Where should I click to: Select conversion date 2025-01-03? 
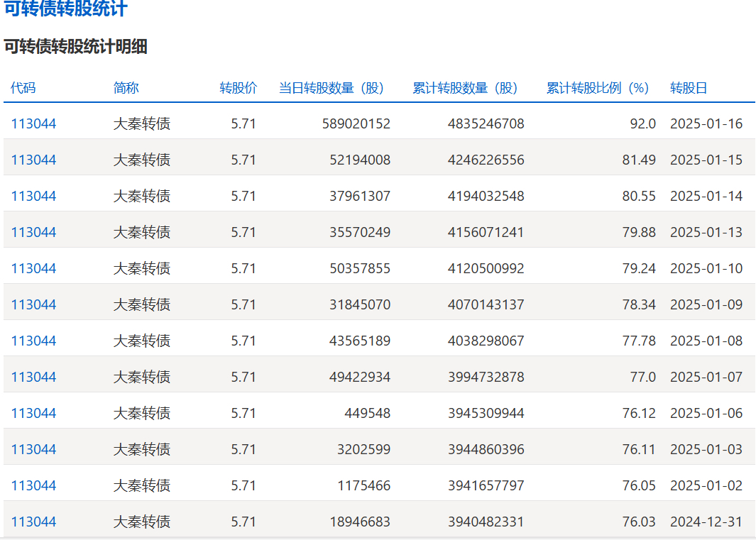coord(706,449)
